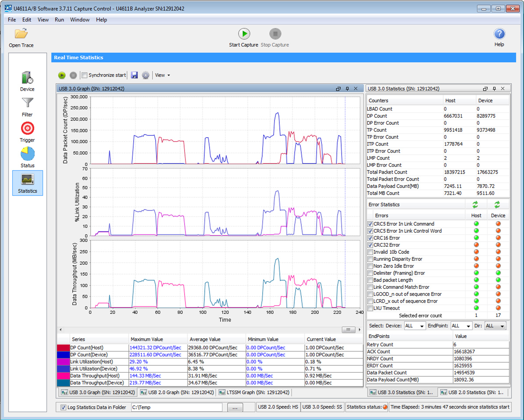The image size is (524, 420).
Task: Enable the Synchronize start checkbox
Action: [85, 75]
